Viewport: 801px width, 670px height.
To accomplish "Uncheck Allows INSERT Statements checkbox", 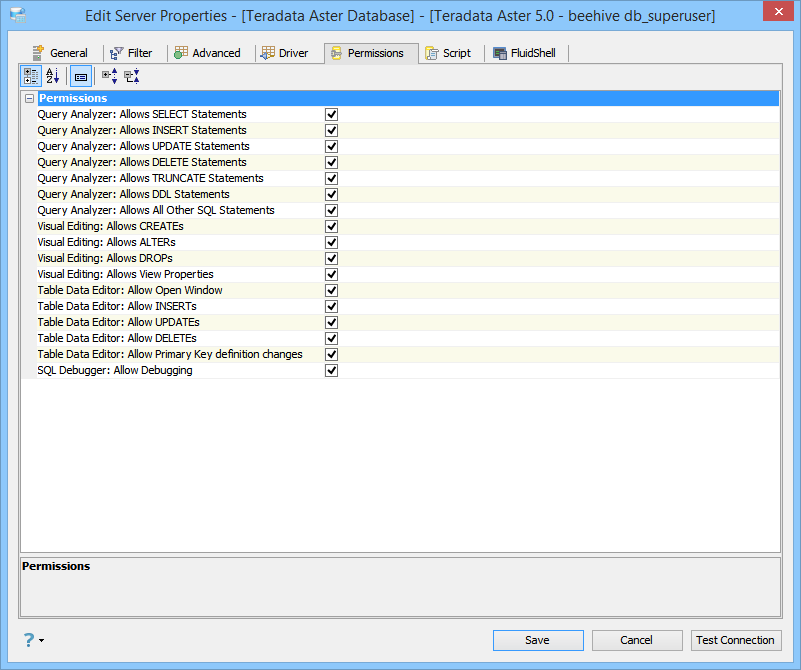I will point(332,130).
